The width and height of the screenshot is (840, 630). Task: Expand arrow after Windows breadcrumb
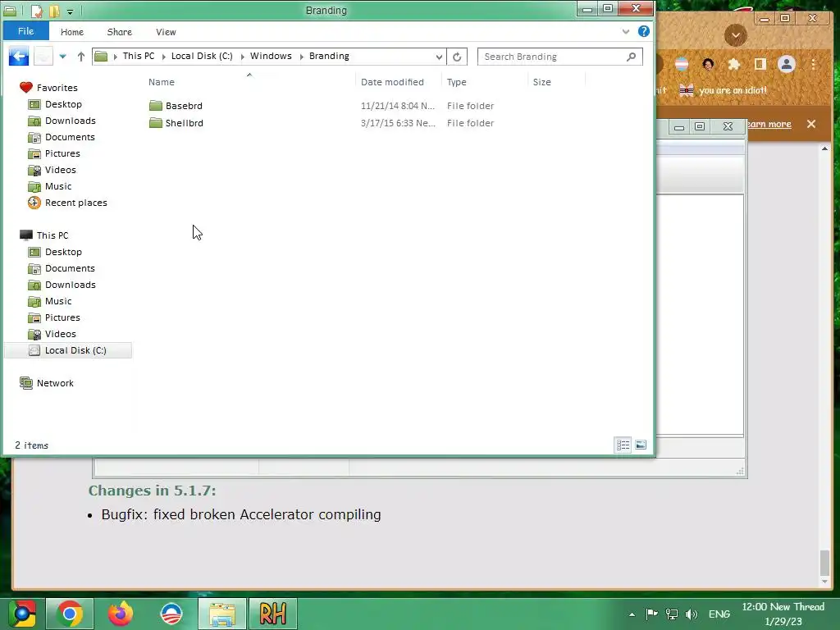click(302, 57)
